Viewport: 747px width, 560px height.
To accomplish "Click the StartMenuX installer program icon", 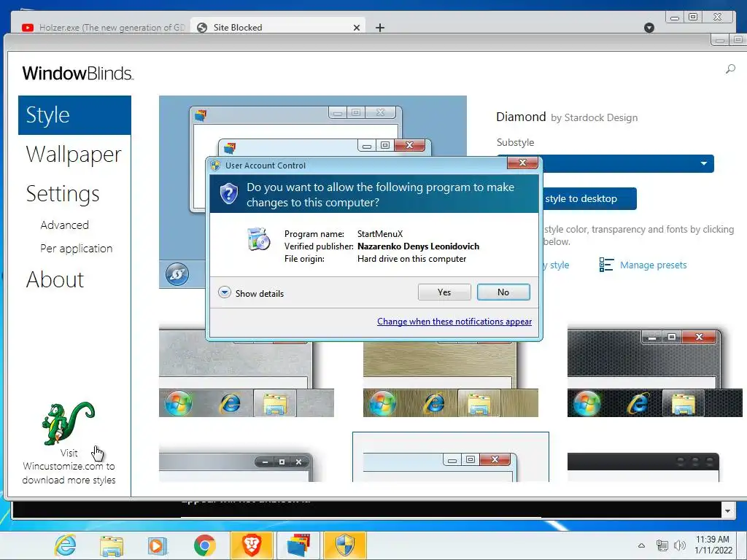I will coord(259,239).
